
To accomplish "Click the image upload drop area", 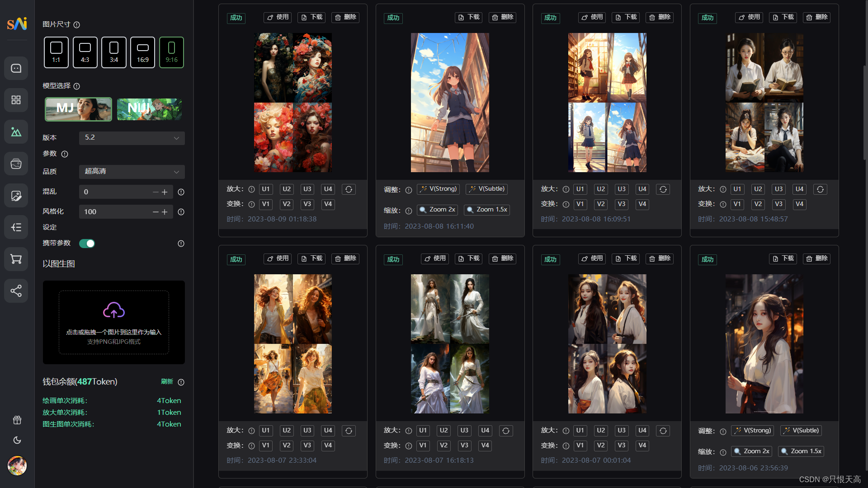I will 114,322.
